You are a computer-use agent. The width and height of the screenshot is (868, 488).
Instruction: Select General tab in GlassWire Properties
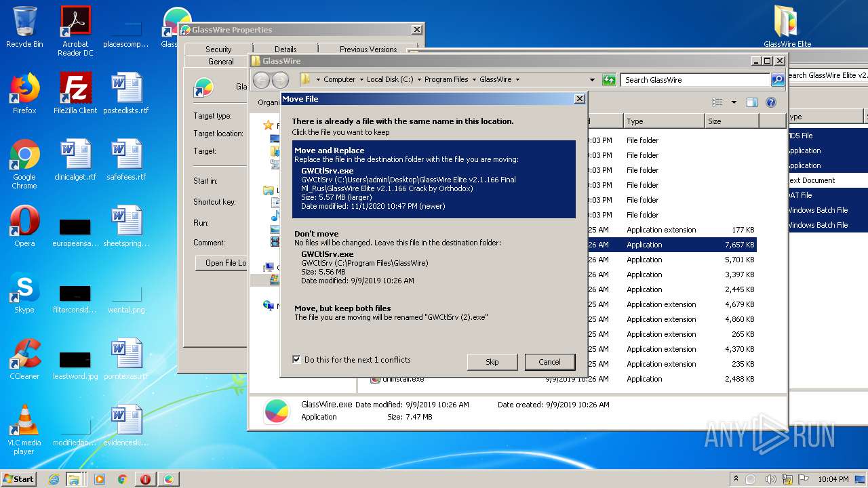[x=220, y=61]
